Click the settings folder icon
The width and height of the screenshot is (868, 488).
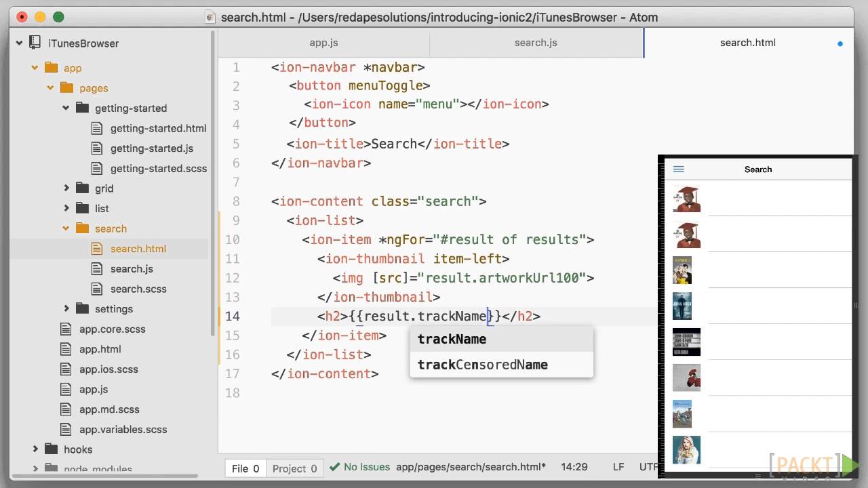83,308
